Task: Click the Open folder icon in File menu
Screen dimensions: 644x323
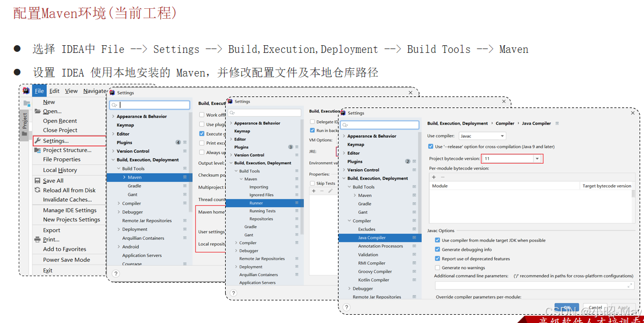Action: [37, 111]
